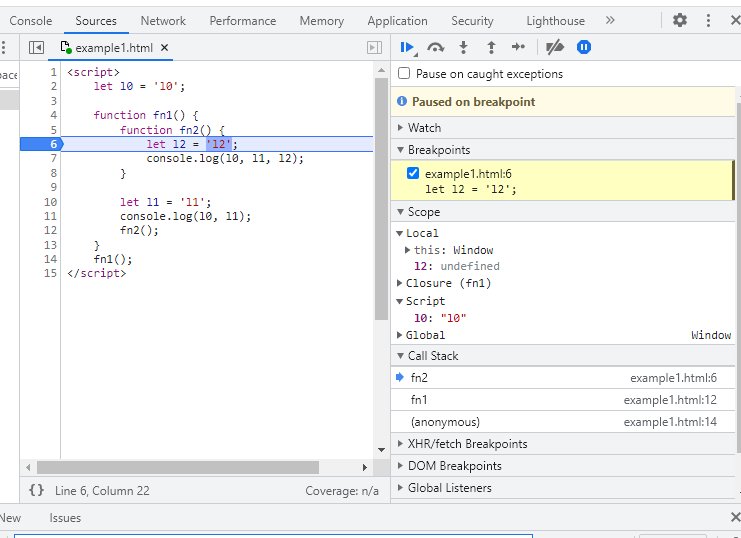Screen dimensions: 741x538
Task: Uncheck example1.html:6 breakpoint
Action: coord(413,173)
